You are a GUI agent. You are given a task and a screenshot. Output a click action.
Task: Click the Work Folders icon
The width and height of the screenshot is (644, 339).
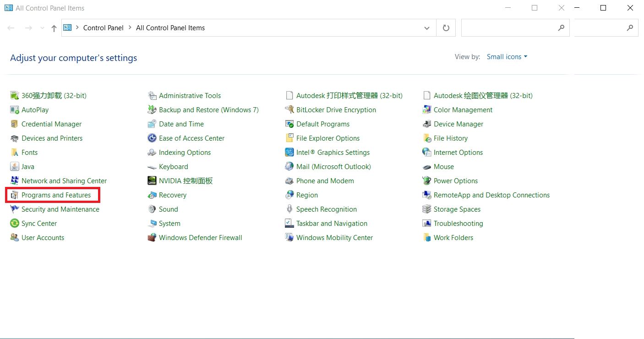tap(426, 237)
